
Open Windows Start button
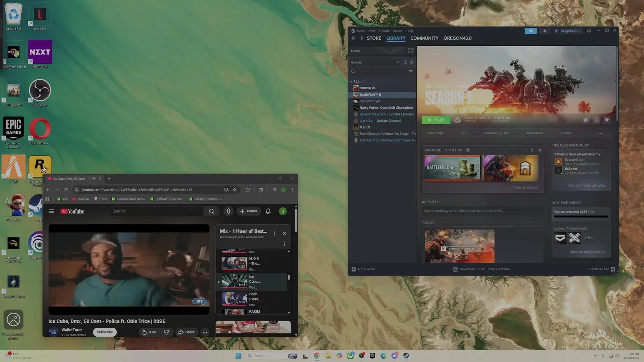coord(238,356)
